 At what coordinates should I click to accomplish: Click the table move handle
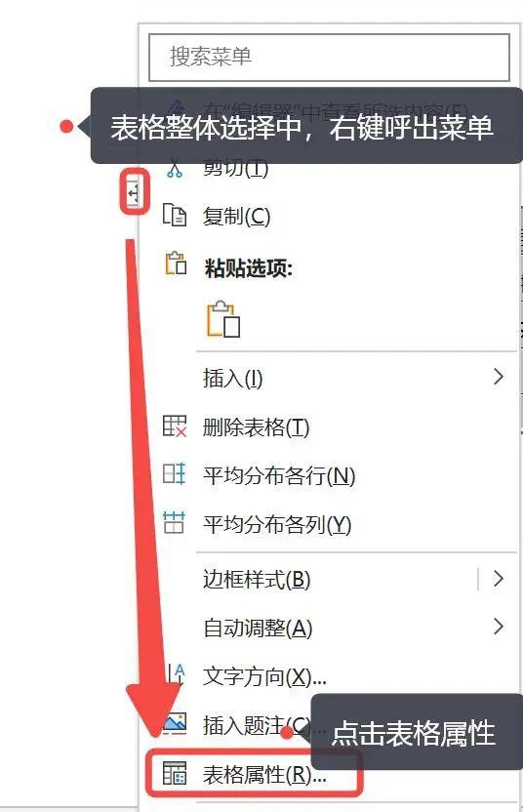[x=134, y=194]
